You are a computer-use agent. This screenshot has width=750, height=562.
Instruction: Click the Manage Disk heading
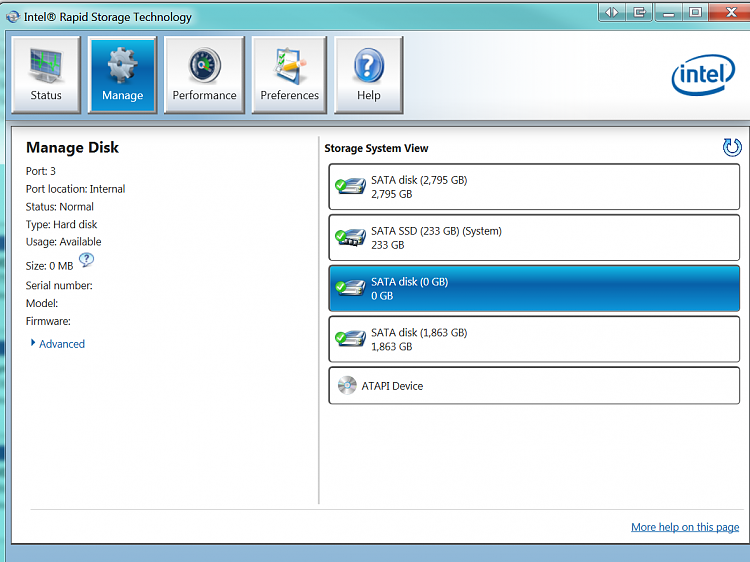pos(72,147)
